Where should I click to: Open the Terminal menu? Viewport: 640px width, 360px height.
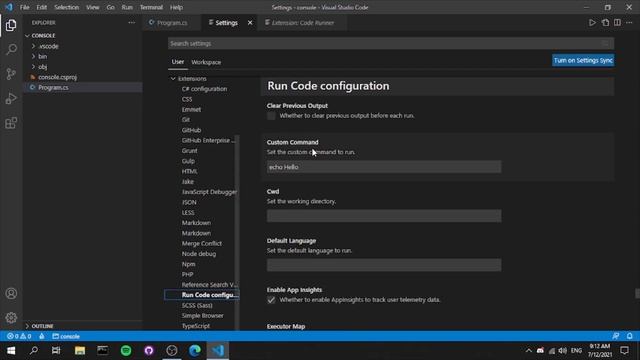point(151,7)
